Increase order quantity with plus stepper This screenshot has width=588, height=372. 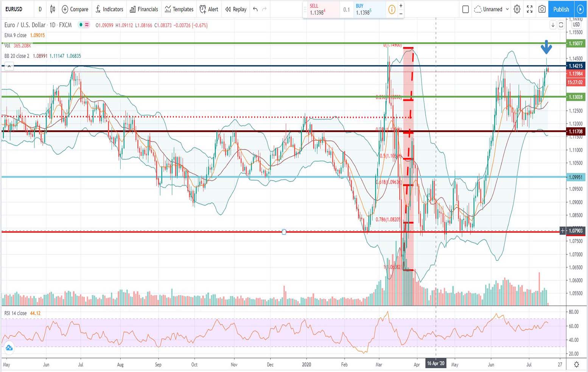click(x=401, y=6)
